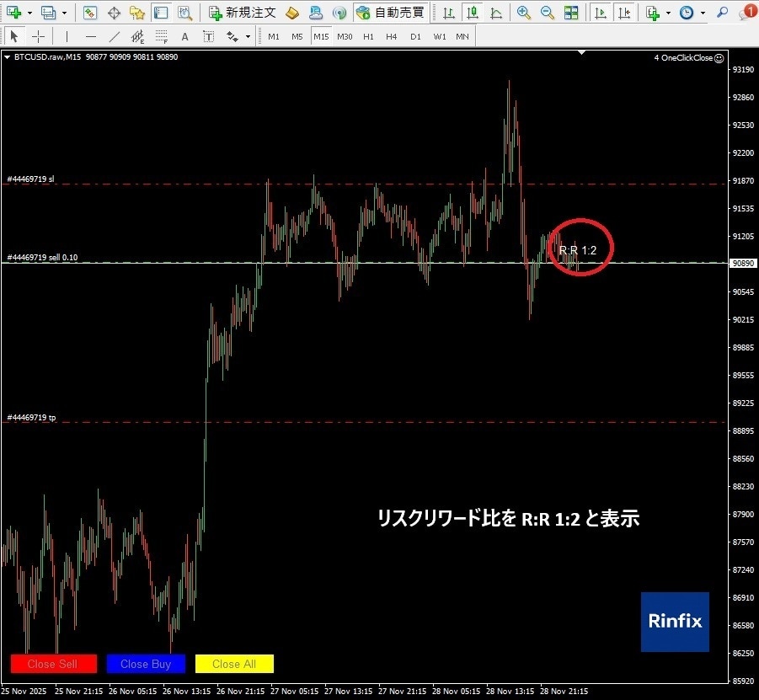Draw a vertical line on the chart

pyautogui.click(x=67, y=36)
